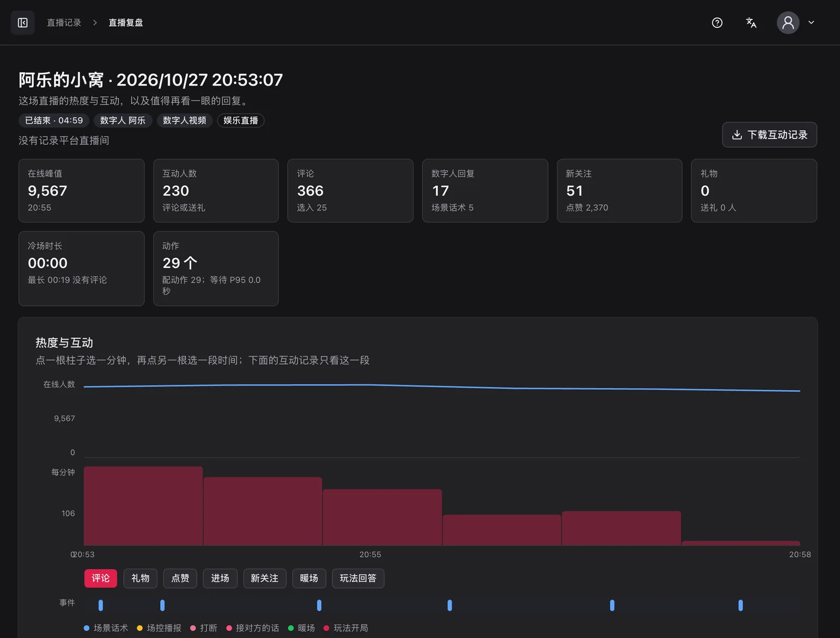Click the 打断 legend item
This screenshot has height=638, width=840.
[x=204, y=628]
